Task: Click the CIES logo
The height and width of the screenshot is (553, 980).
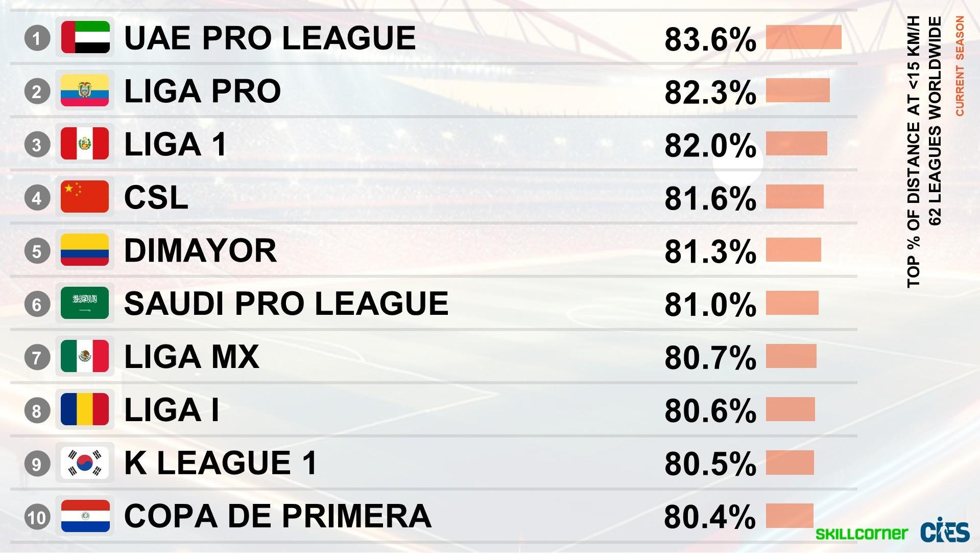Action: (x=945, y=531)
